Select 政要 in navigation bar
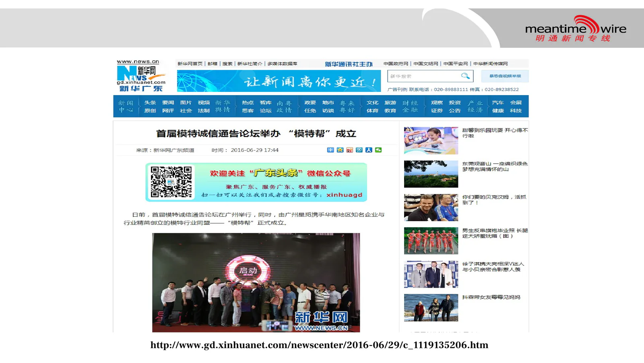644x363 pixels. point(310,103)
